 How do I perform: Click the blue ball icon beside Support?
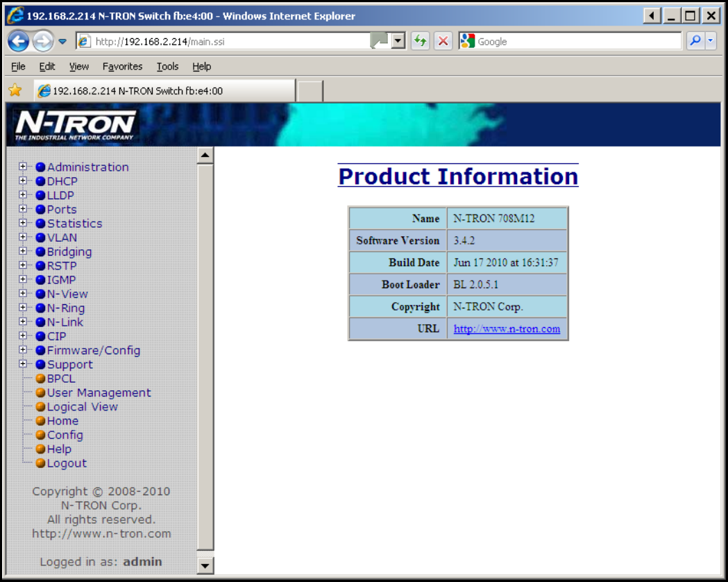pyautogui.click(x=40, y=364)
